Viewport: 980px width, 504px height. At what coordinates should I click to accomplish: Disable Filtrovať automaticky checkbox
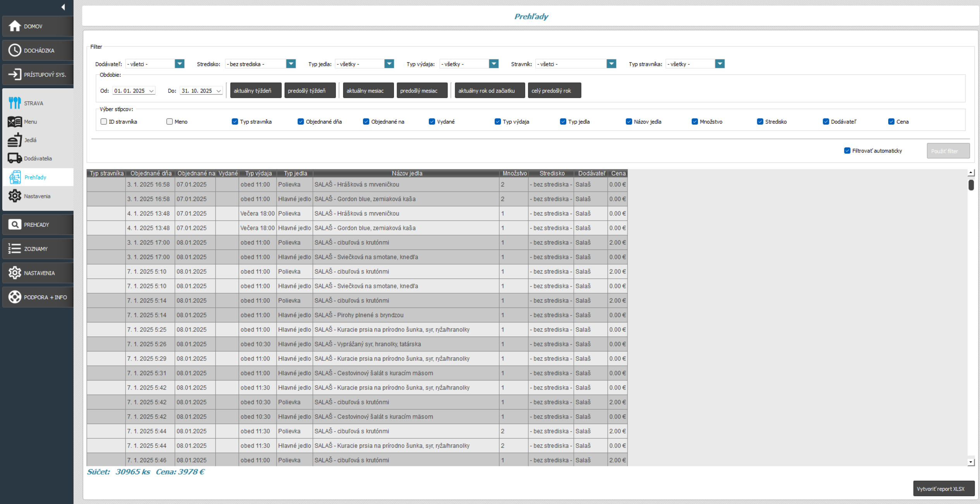click(x=847, y=151)
